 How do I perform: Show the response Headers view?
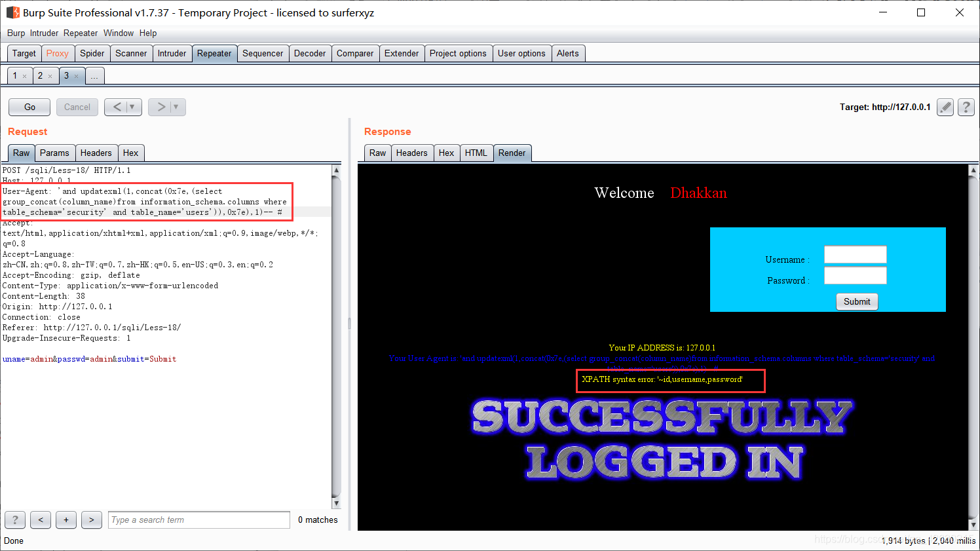412,153
